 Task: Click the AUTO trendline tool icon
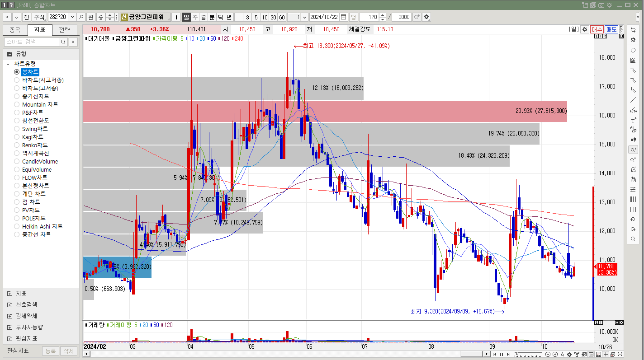[x=633, y=110]
